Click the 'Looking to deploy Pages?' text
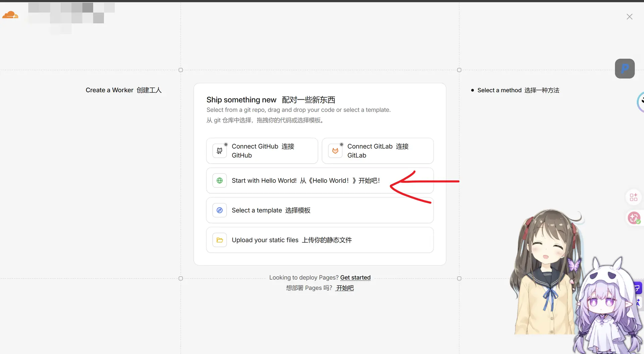This screenshot has height=354, width=644. tap(304, 277)
